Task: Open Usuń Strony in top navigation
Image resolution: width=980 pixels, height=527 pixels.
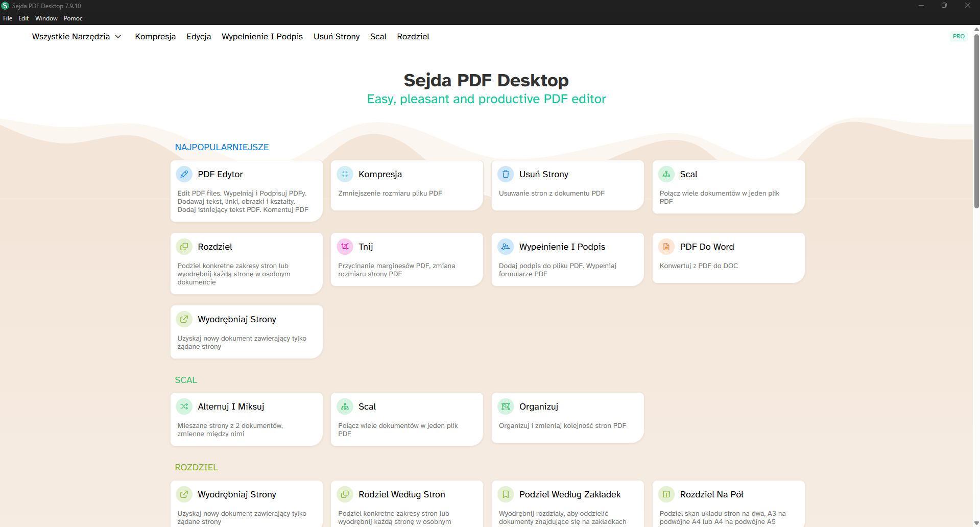Action: pyautogui.click(x=337, y=37)
